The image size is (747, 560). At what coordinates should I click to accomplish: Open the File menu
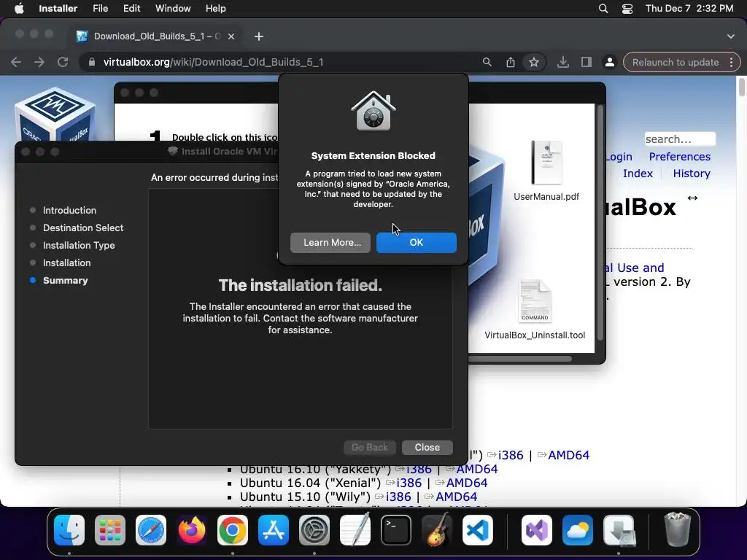(x=100, y=9)
